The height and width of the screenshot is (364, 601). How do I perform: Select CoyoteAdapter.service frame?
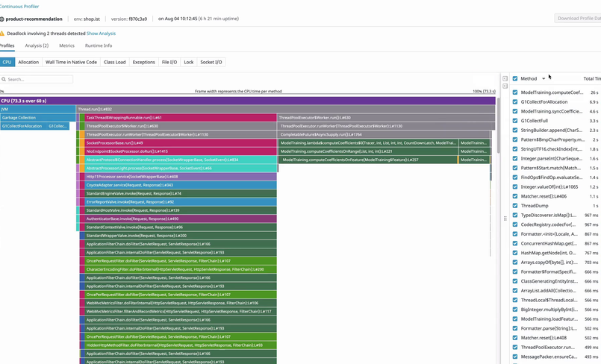pyautogui.click(x=181, y=185)
